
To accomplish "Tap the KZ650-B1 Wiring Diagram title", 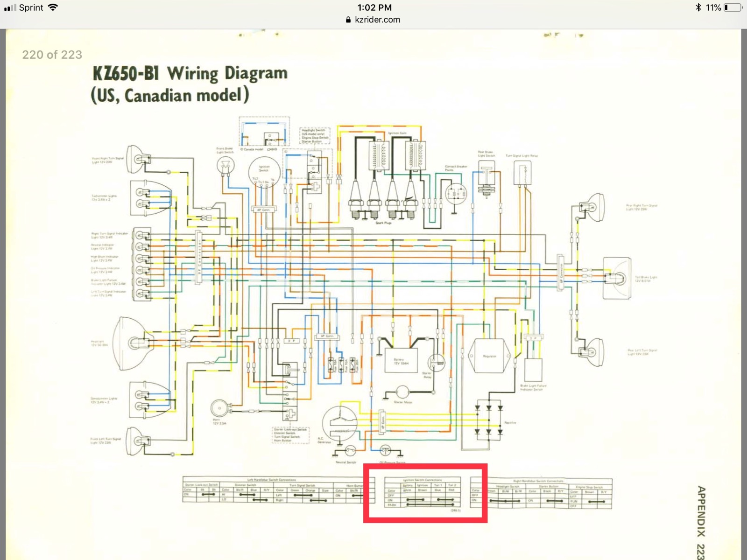I will pos(190,74).
